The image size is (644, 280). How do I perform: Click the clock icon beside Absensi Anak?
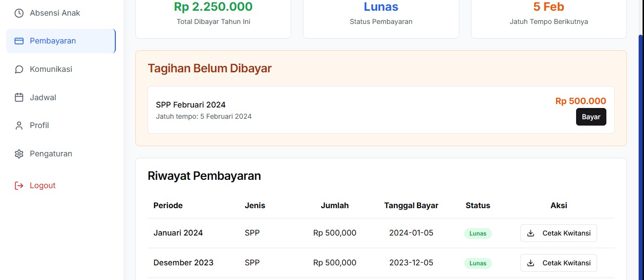point(19,13)
